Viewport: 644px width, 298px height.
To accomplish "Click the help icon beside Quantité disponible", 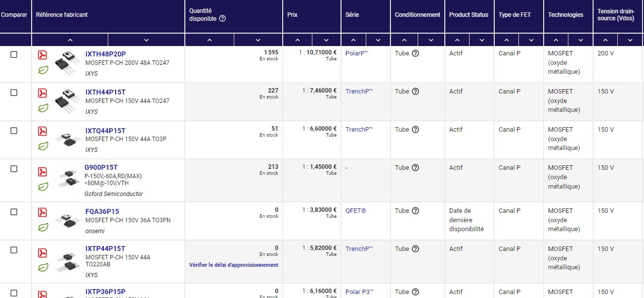I will pyautogui.click(x=222, y=19).
